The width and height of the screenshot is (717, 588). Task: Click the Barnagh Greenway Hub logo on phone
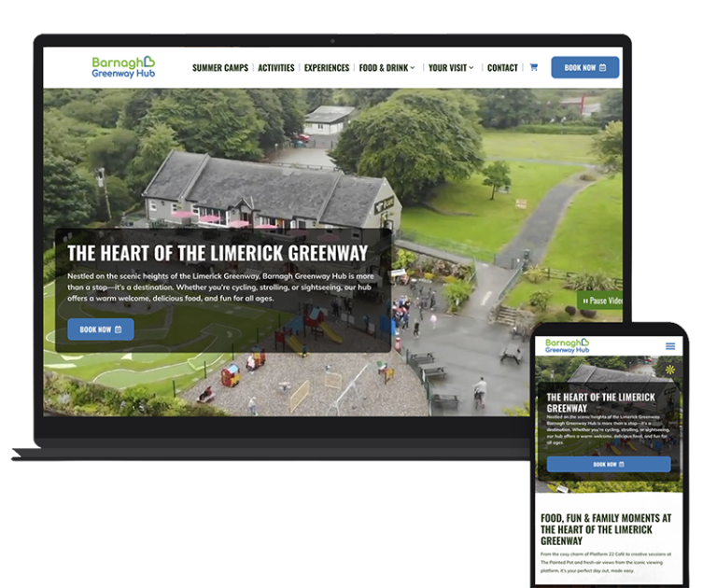567,345
